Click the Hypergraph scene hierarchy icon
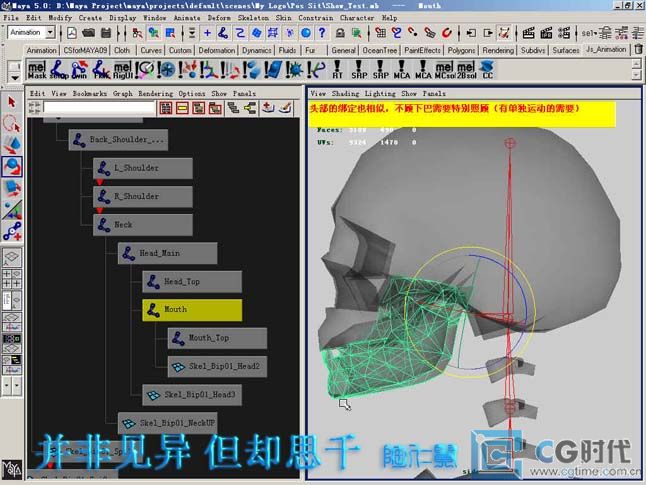The height and width of the screenshot is (485, 646). (x=234, y=108)
